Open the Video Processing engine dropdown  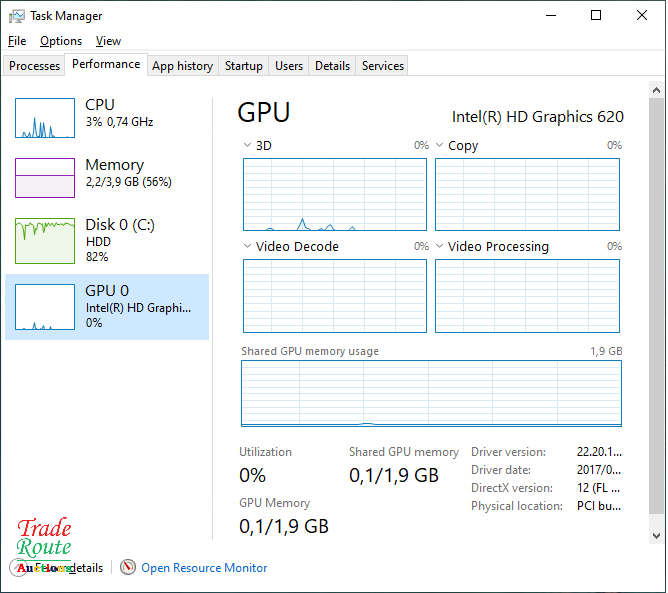click(x=440, y=247)
